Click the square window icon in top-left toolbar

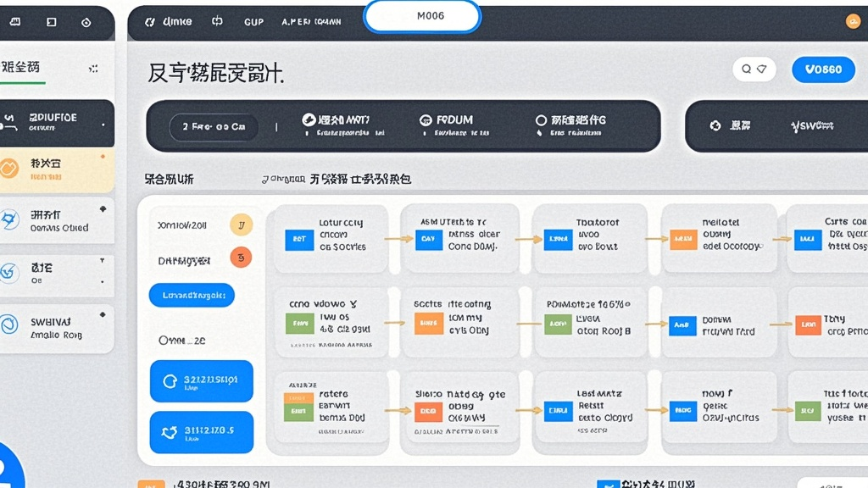coord(51,22)
